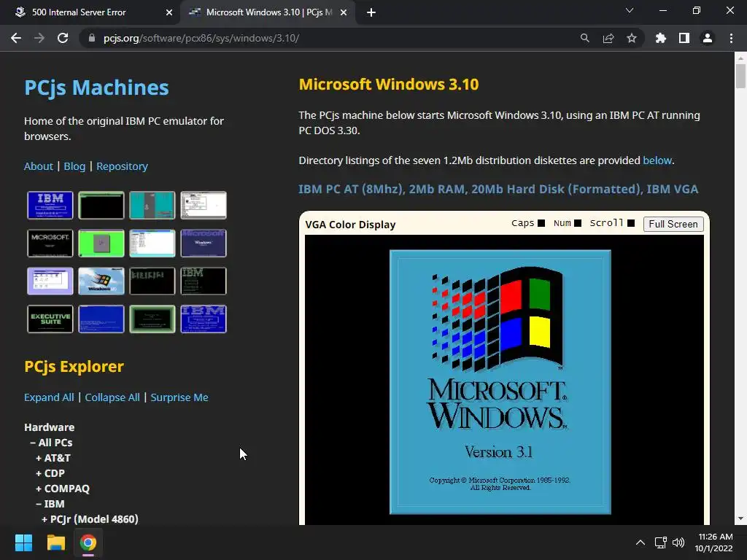
Task: Open the PCjs Machines heading link
Action: 97,87
